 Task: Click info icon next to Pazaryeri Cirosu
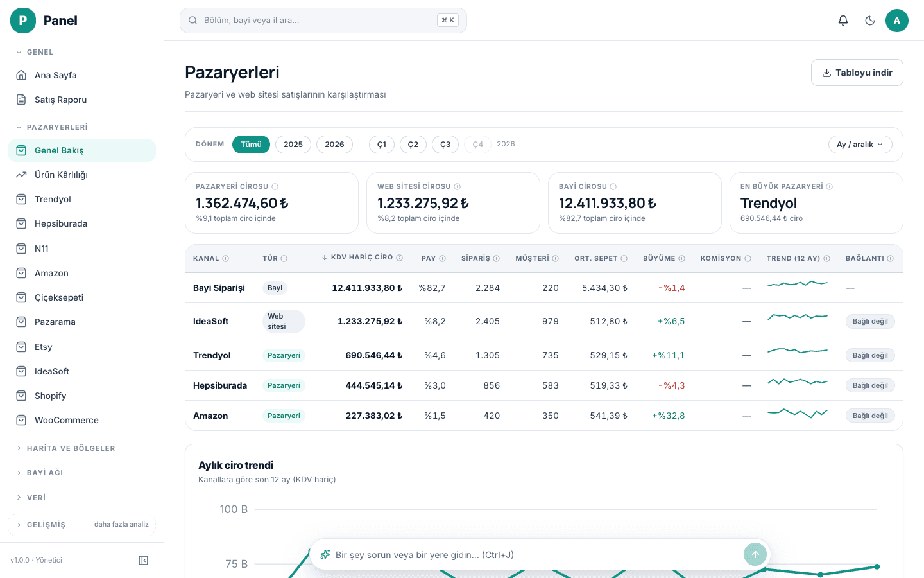275,187
